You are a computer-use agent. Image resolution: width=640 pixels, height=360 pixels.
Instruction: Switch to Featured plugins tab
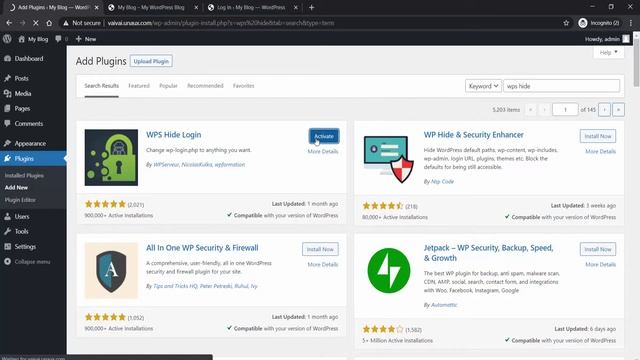point(139,86)
